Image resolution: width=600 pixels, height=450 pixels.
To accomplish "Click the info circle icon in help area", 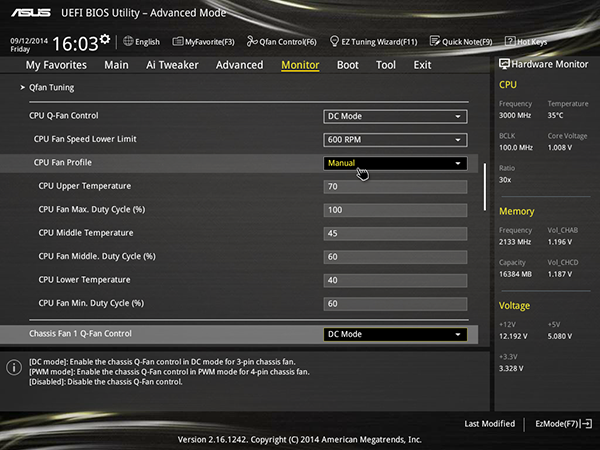I will [x=14, y=367].
